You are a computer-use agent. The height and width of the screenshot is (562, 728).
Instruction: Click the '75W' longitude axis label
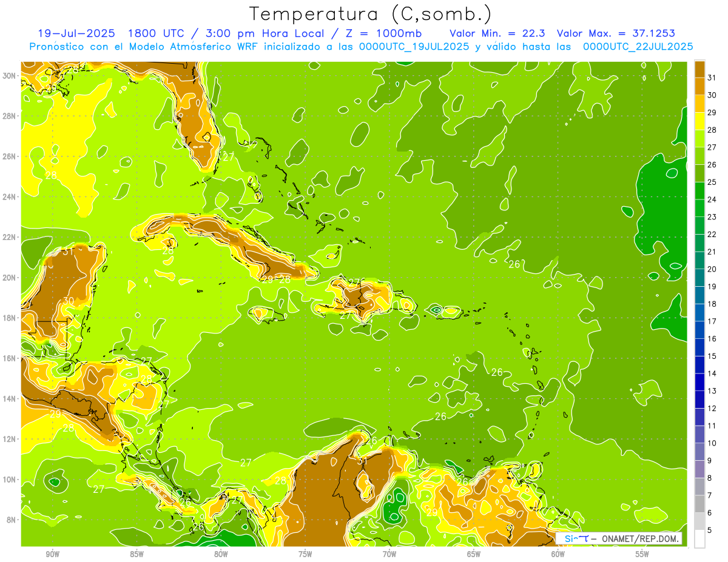(x=305, y=554)
